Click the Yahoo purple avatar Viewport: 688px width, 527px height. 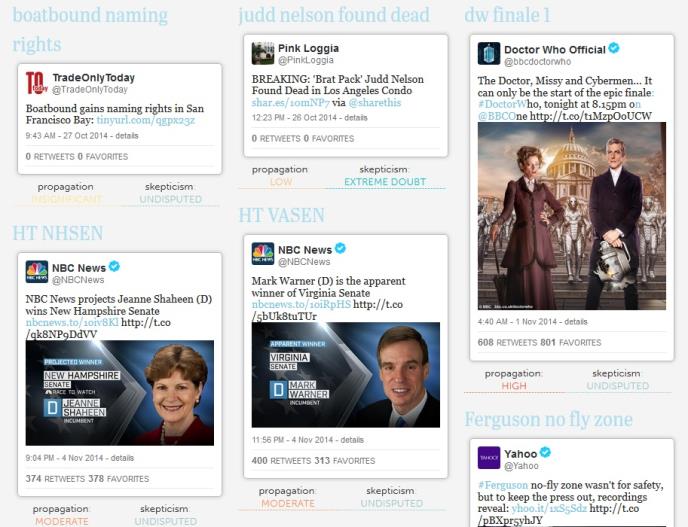(x=489, y=458)
